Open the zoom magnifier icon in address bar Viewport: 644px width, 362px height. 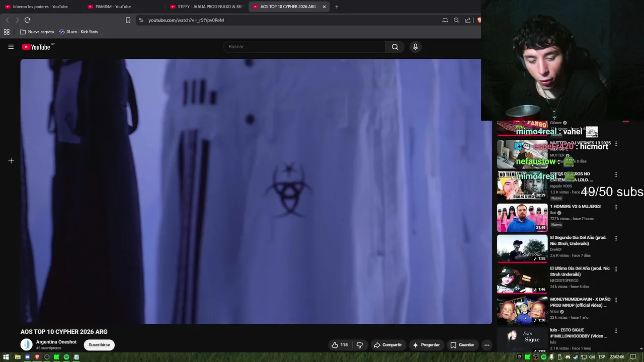[x=456, y=20]
